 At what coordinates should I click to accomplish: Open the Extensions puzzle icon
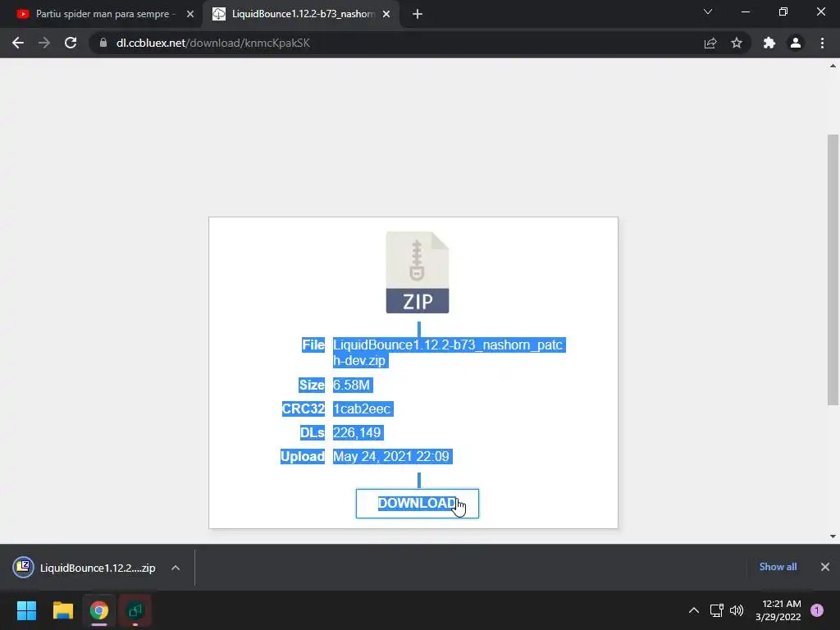769,43
